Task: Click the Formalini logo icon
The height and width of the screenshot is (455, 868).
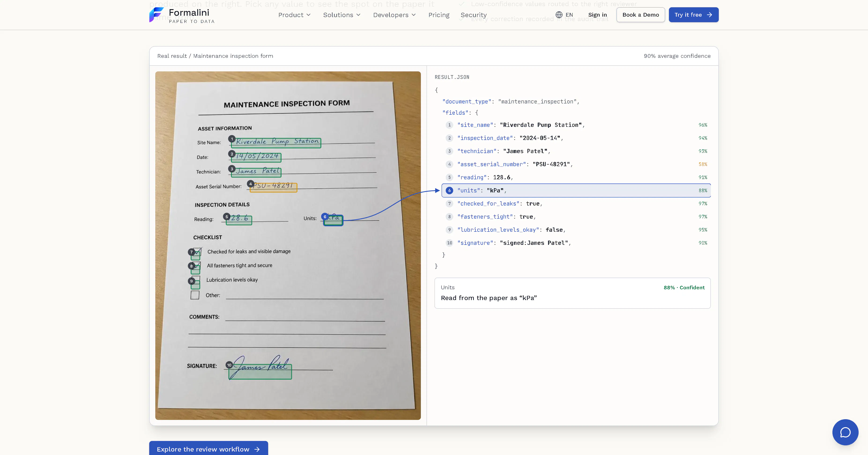Action: [x=156, y=15]
